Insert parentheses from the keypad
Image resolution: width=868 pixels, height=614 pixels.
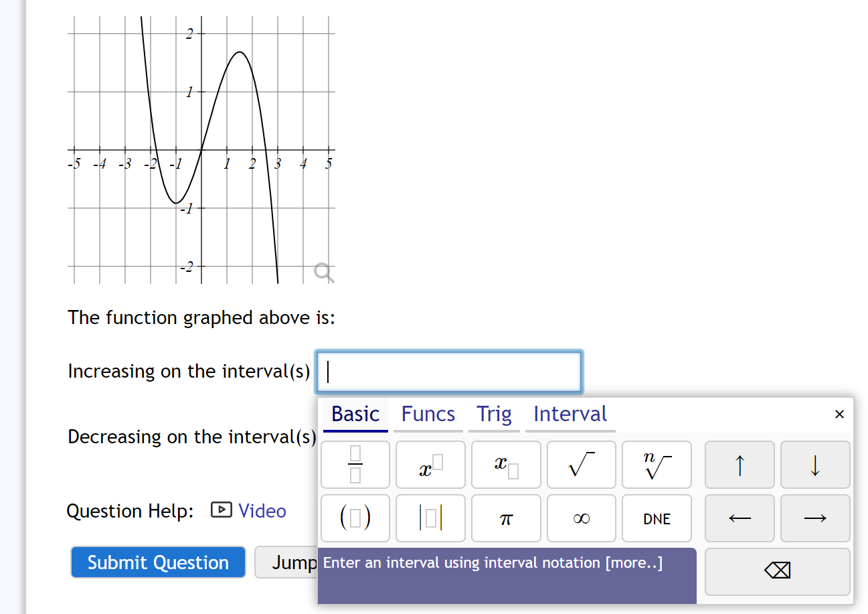(355, 518)
